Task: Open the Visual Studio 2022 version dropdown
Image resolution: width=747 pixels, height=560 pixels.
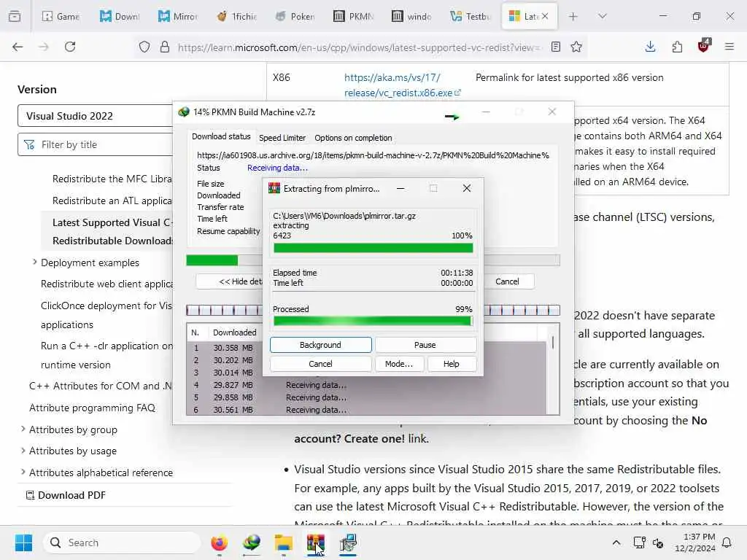Action: point(96,116)
